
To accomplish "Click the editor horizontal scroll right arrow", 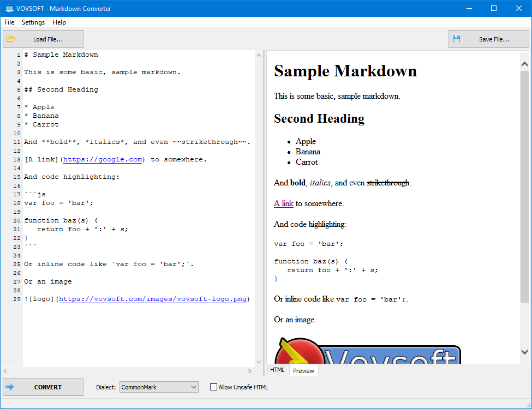I will tap(250, 371).
